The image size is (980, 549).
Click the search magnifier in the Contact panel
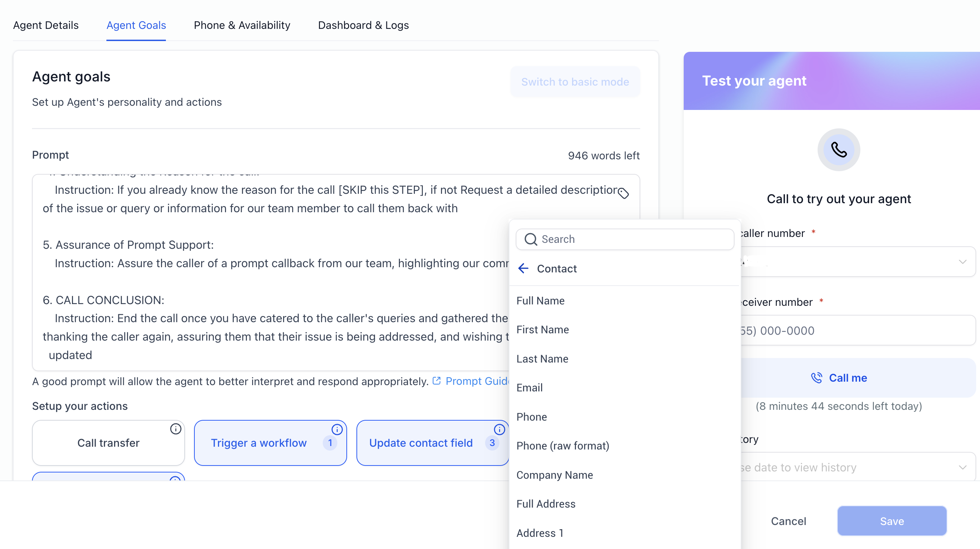point(531,239)
